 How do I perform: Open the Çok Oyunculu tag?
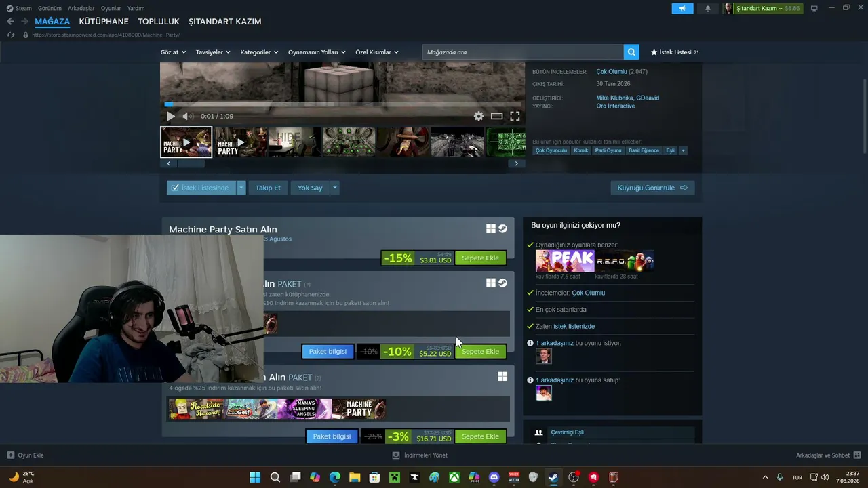[551, 150]
